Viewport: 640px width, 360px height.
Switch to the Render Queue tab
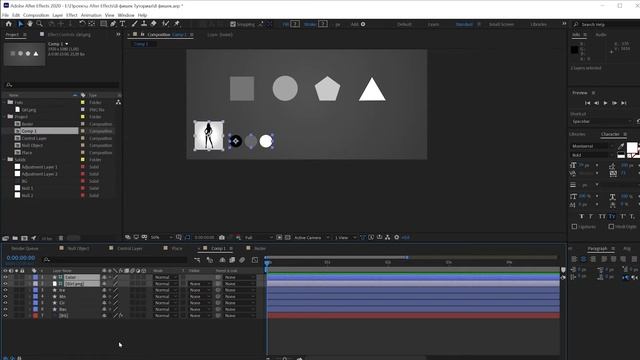(x=24, y=248)
